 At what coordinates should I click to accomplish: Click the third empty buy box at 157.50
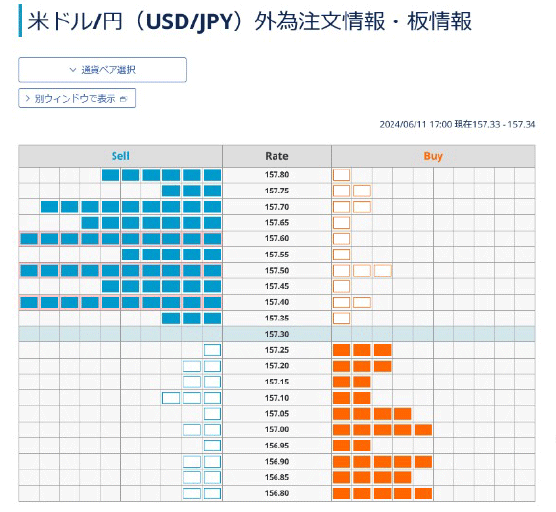383,271
